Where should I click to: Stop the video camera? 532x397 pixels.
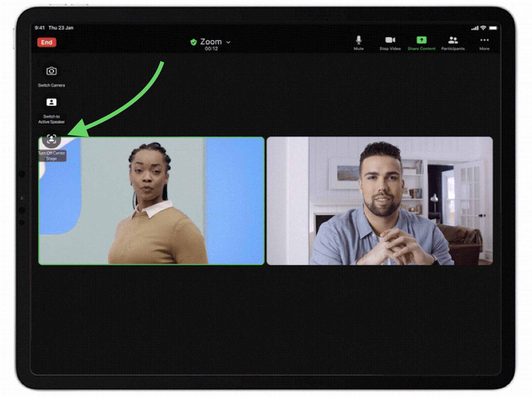[390, 43]
